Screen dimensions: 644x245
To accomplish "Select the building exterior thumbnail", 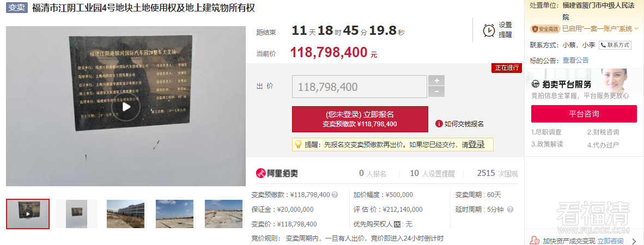I will coord(125,214).
